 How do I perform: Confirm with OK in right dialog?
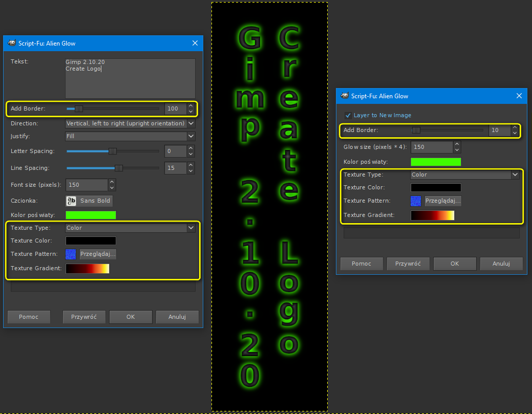(x=455, y=264)
